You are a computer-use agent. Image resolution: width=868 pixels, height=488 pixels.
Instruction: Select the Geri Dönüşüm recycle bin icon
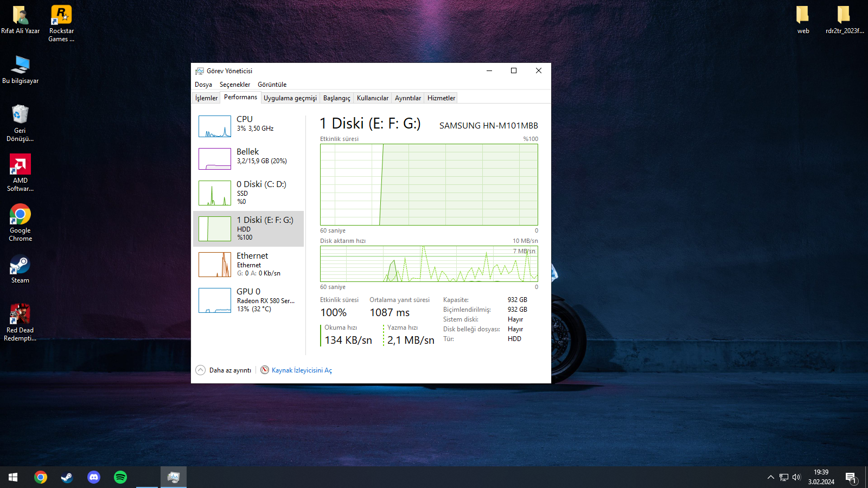coord(20,123)
